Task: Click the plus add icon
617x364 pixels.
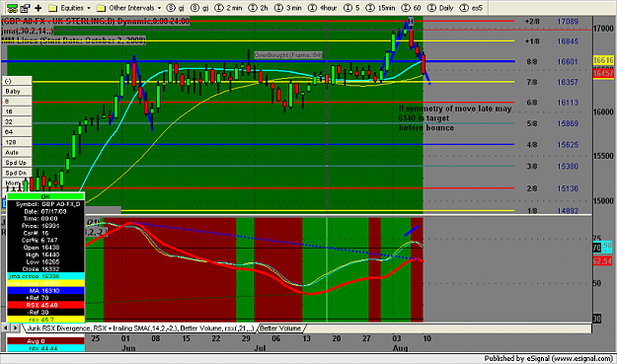Action: point(39,8)
